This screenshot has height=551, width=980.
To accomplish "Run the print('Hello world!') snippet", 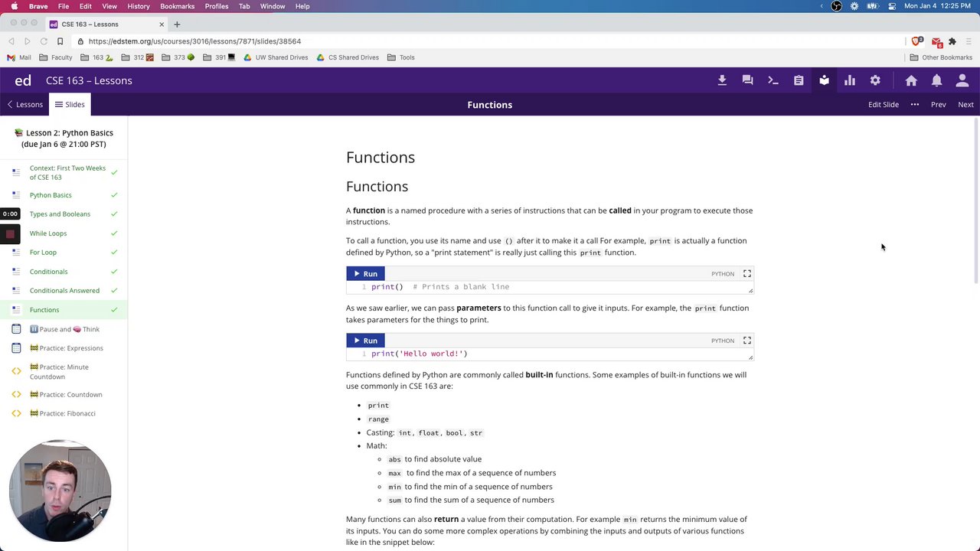I will point(365,341).
